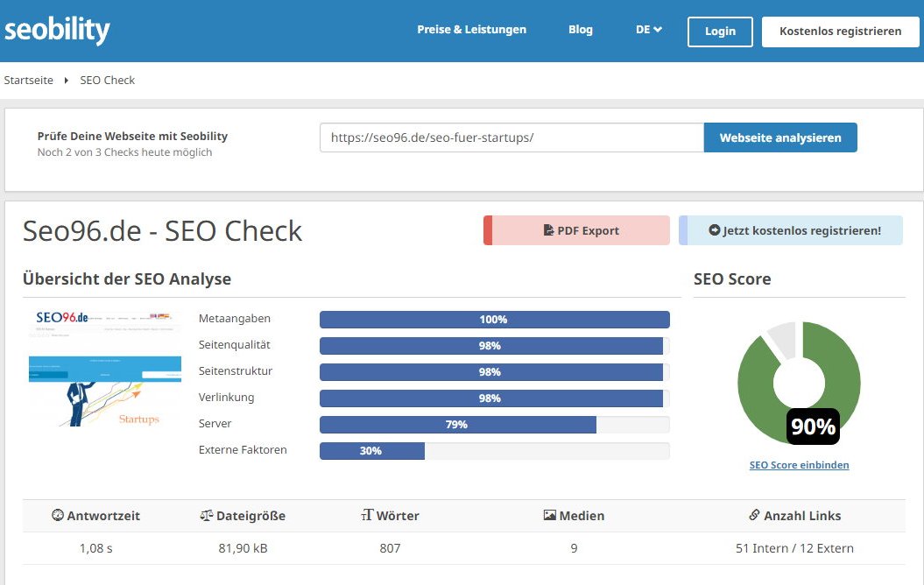Click the Wörter text-height icon
The width and height of the screenshot is (924, 585).
(367, 516)
